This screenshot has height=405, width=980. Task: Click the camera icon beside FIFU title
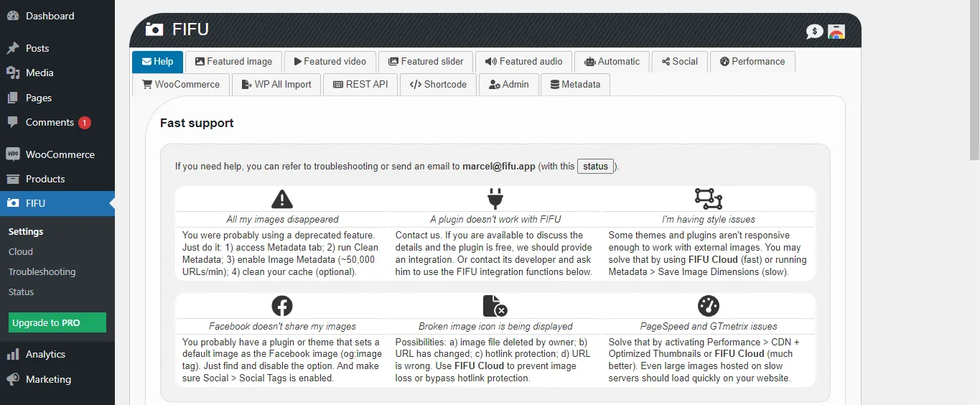point(154,29)
